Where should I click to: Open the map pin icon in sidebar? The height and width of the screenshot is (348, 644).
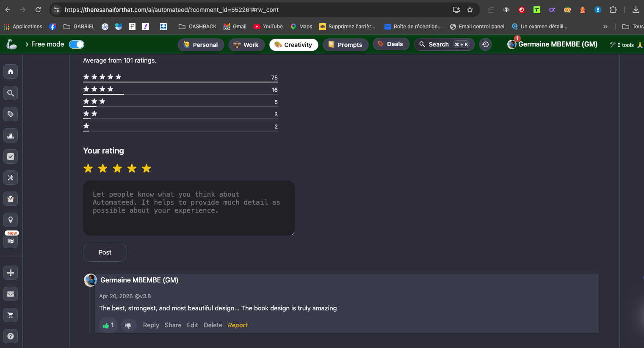pyautogui.click(x=11, y=220)
